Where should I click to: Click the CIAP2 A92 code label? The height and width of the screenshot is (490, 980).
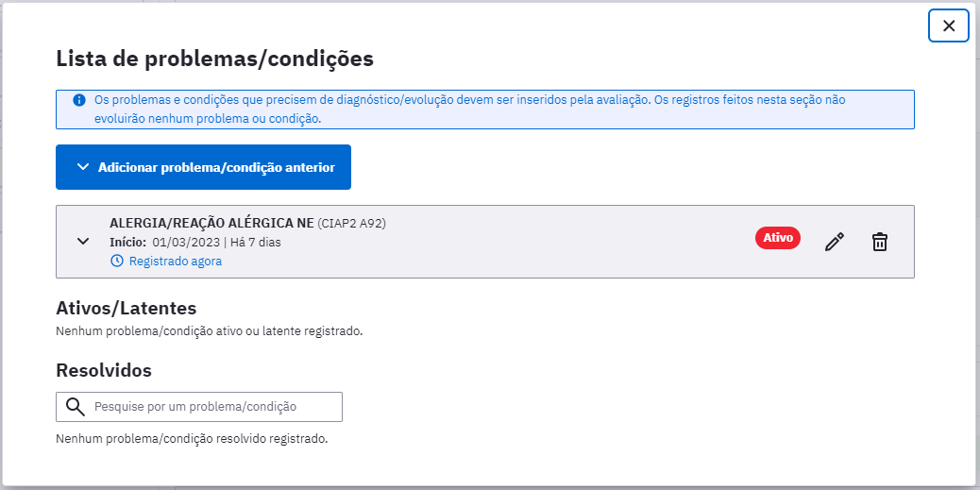click(x=351, y=224)
